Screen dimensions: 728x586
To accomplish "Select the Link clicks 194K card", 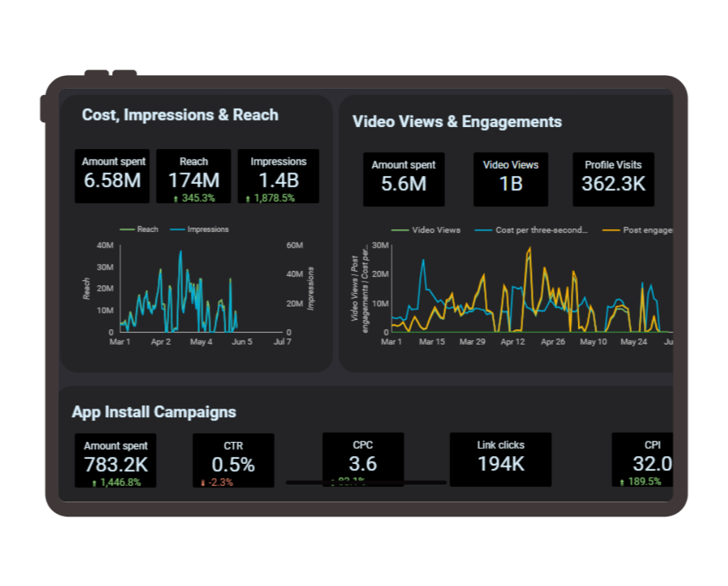I will click(500, 458).
